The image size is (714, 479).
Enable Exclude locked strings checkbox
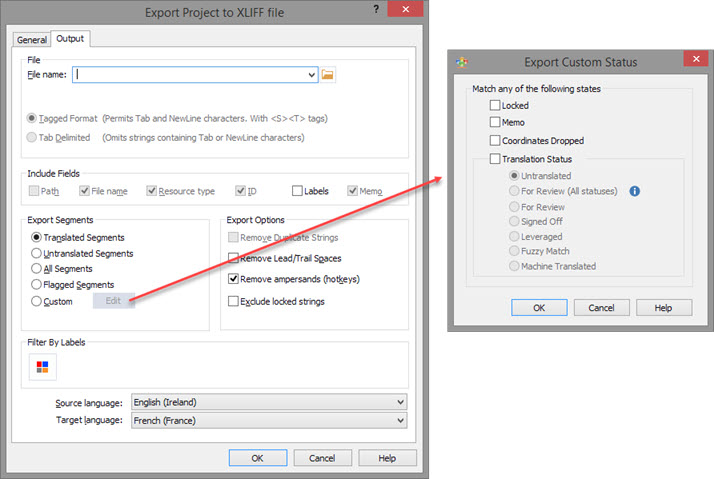pos(233,301)
